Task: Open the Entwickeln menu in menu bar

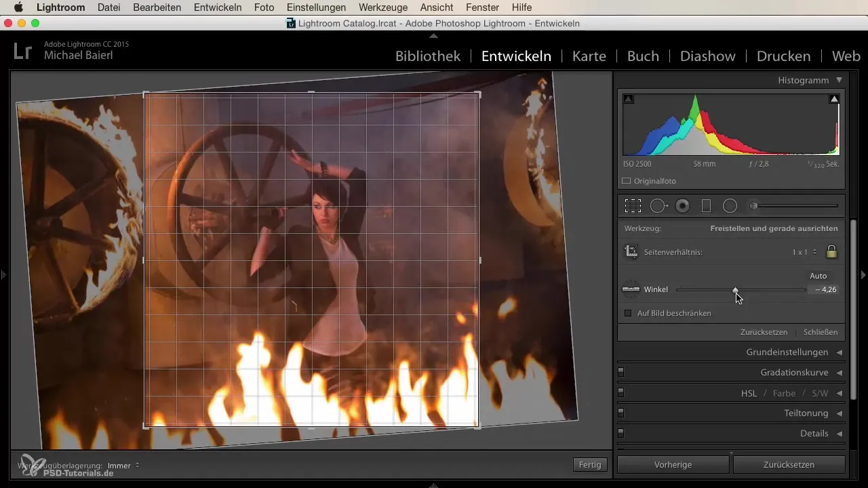Action: coord(218,7)
